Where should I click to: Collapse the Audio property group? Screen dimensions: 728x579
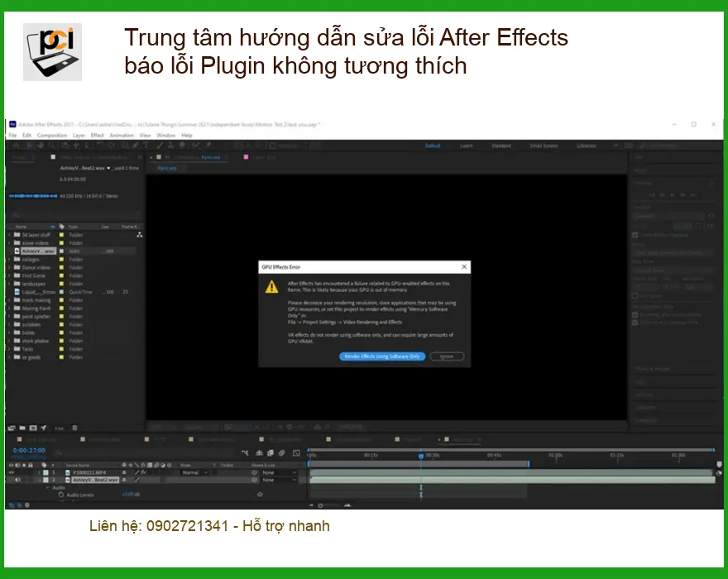(x=47, y=487)
